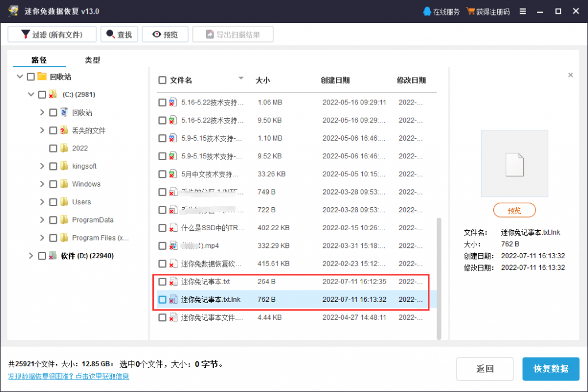Switch to the 类型 tab

click(92, 60)
